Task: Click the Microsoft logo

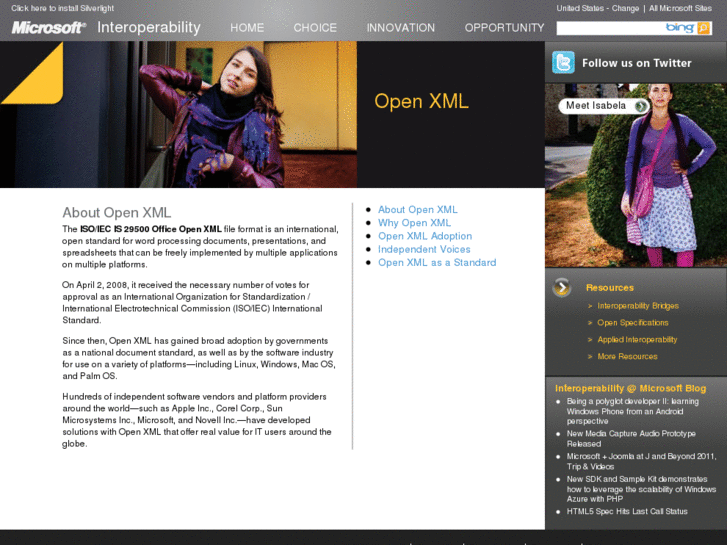Action: pos(49,28)
